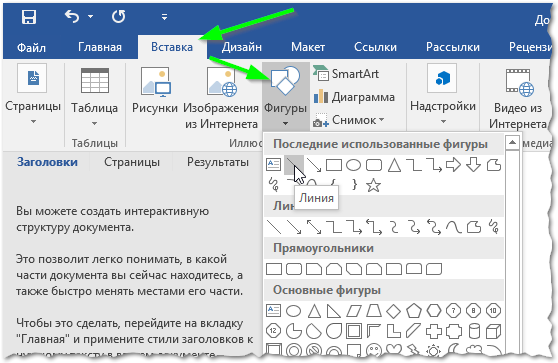Pick the Frame basic shape
The image size is (558, 363).
click(x=354, y=331)
